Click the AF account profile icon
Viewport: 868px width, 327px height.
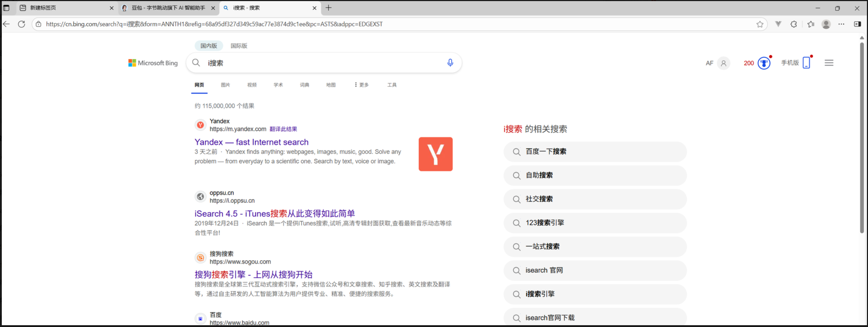(x=723, y=63)
